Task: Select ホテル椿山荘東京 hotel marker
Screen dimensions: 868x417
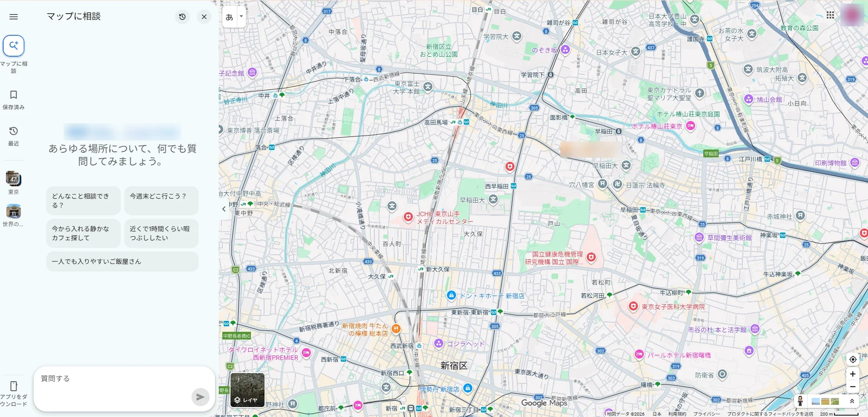Action: 691,126
